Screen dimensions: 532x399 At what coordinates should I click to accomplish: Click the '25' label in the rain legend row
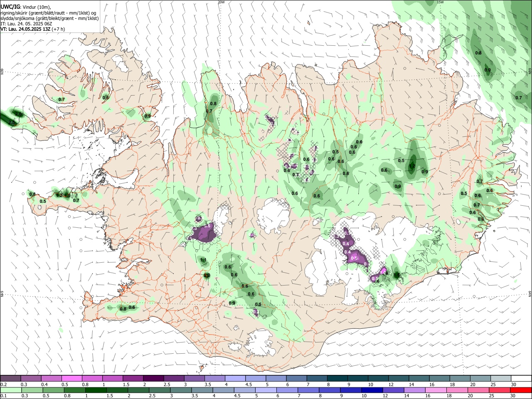[x=492, y=396]
